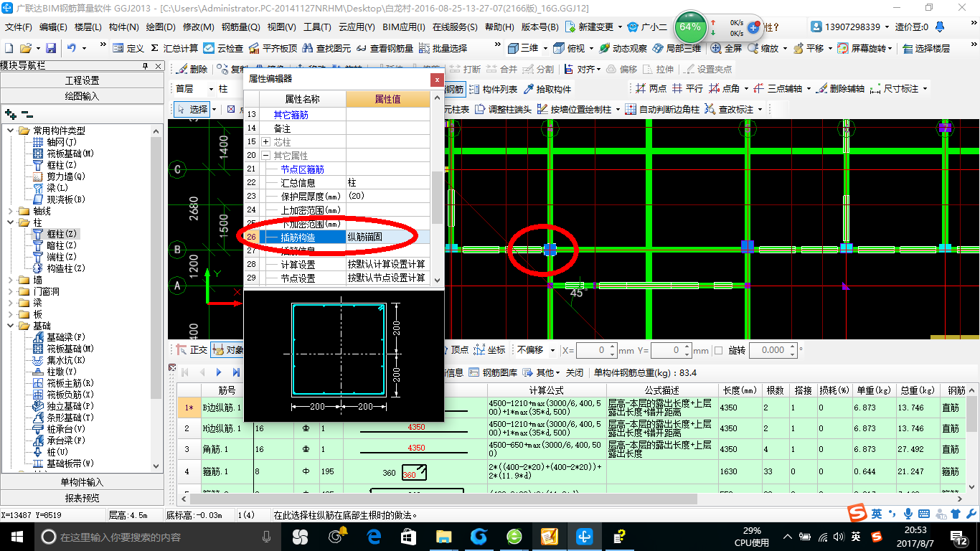Screen dimensions: 980x551
Task: Expand the 门窗洞 tree folder
Action: coord(11,291)
